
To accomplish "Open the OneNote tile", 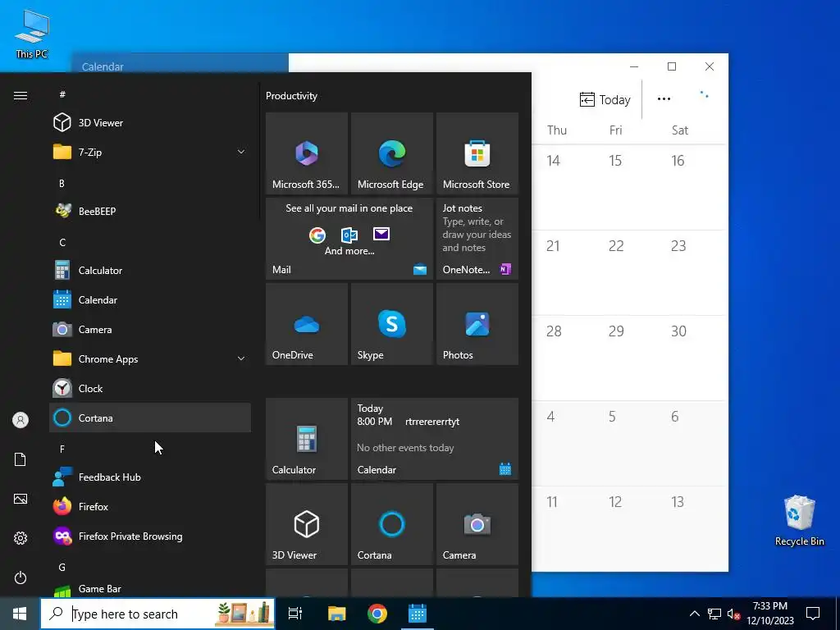I will pyautogui.click(x=477, y=239).
